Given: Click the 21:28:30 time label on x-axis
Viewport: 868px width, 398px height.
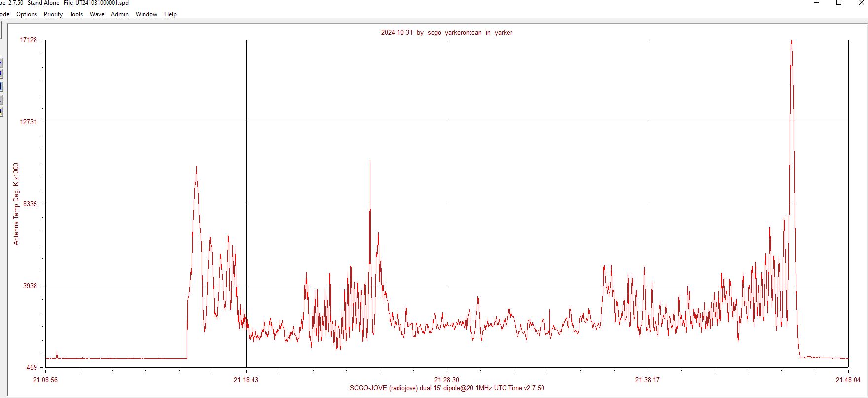Looking at the screenshot, I should point(446,380).
